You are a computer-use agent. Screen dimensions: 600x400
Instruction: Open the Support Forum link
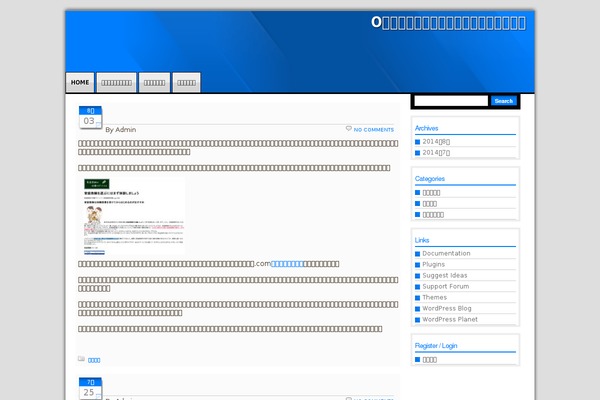445,286
